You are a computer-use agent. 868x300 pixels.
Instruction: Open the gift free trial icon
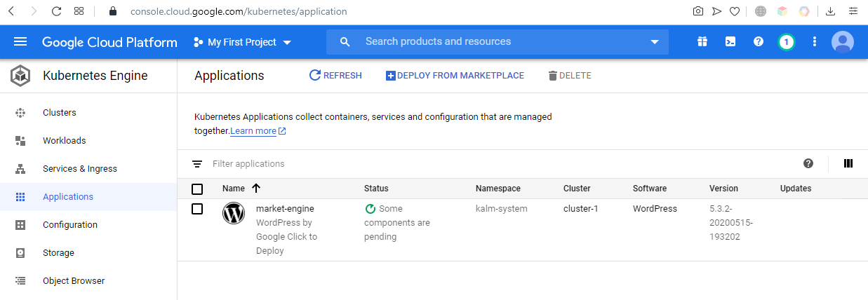702,42
